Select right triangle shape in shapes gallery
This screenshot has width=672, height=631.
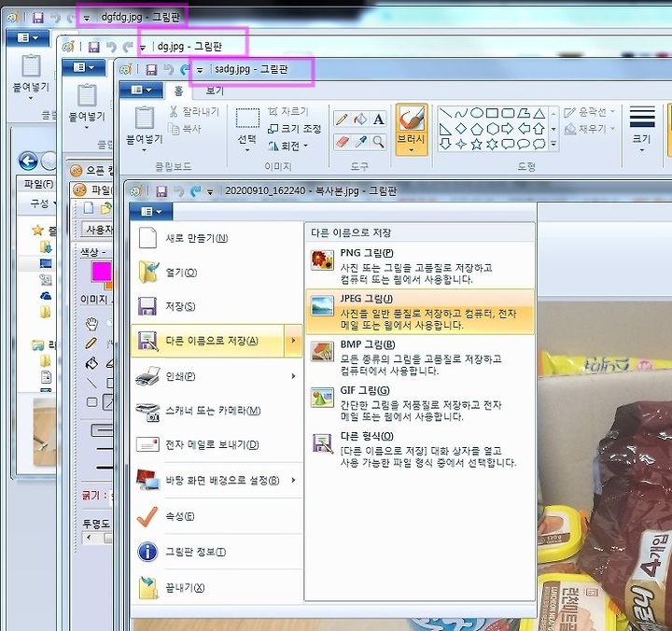(x=446, y=129)
